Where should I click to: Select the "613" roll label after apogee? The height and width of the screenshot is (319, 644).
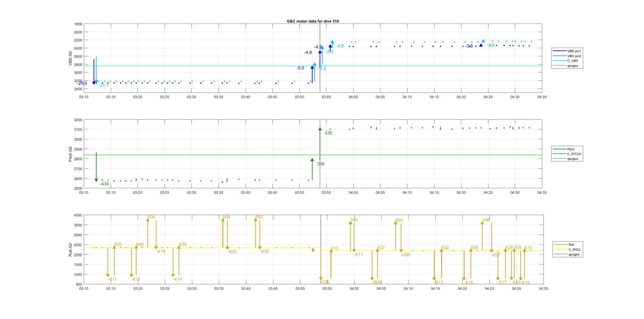point(334,249)
